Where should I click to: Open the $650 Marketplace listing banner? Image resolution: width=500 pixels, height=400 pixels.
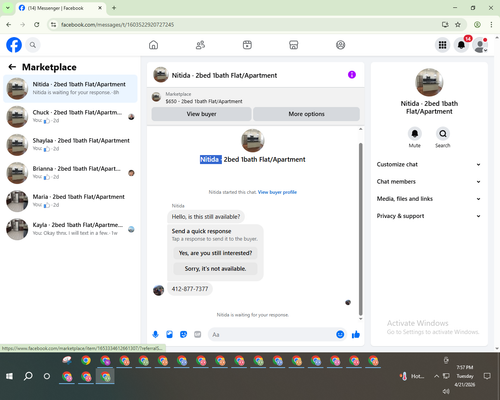[x=256, y=97]
